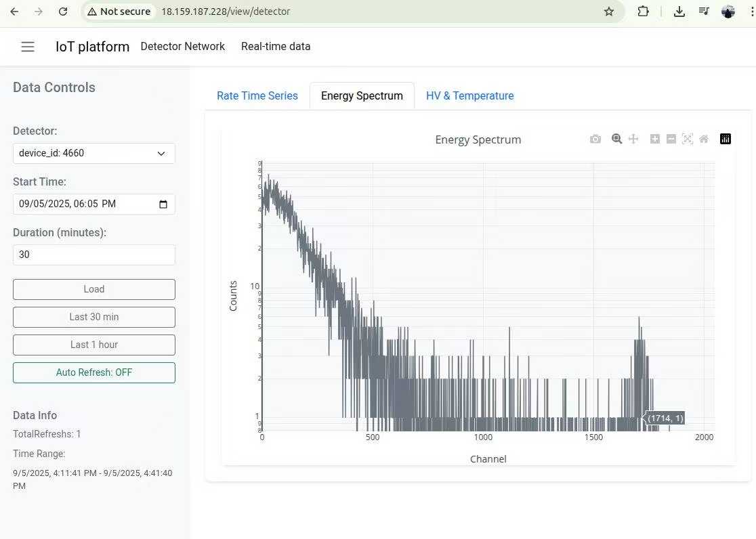Screen dimensions: 756x539
Task: Open the HV & Temperature tab
Action: tap(469, 95)
